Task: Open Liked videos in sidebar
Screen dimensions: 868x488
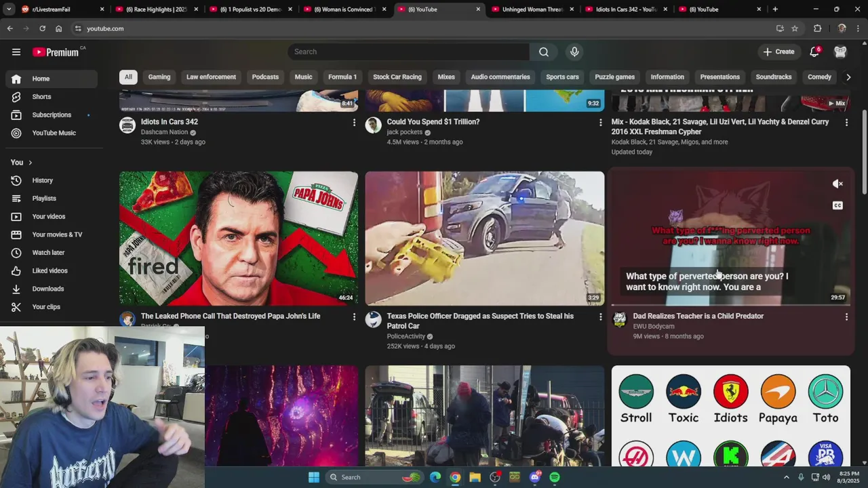Action: click(52, 270)
